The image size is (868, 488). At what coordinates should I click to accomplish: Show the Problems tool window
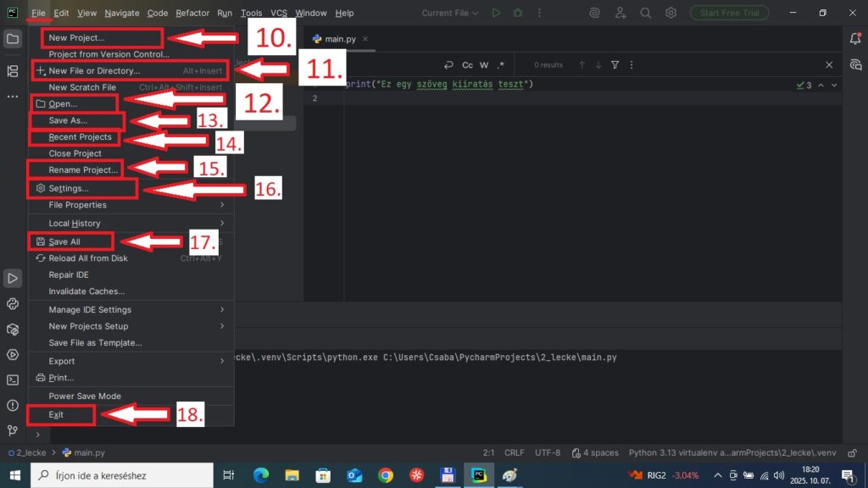[13, 405]
